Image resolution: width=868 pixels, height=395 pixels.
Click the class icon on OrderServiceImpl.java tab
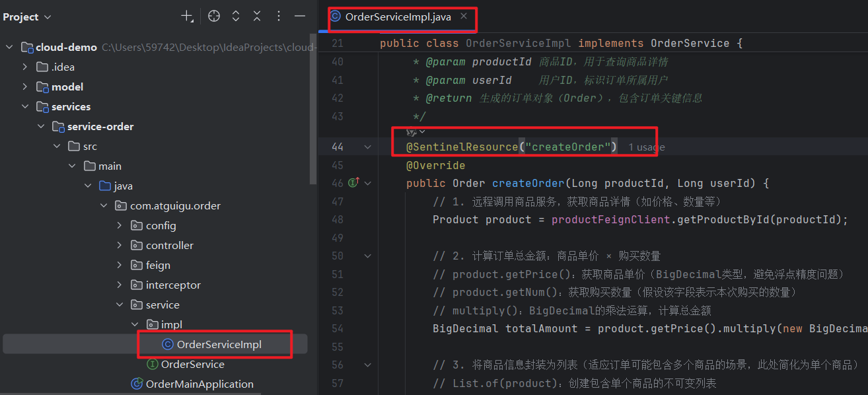pos(336,17)
